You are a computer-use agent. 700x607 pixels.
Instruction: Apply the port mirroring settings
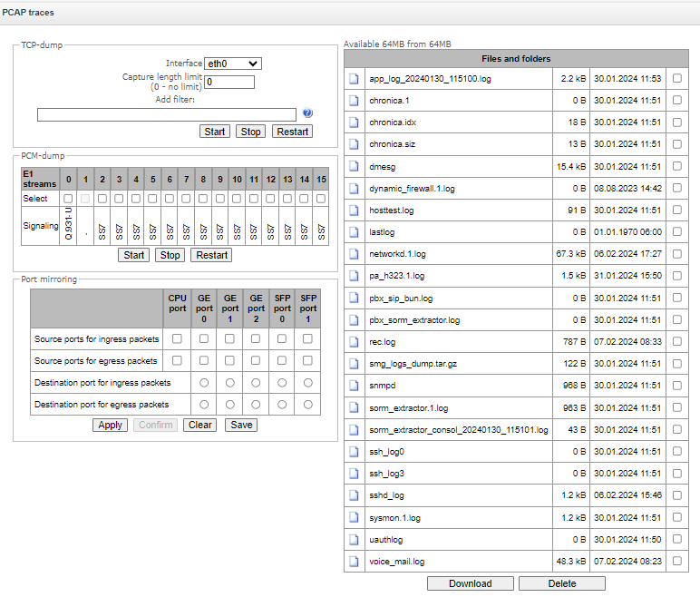coord(110,425)
